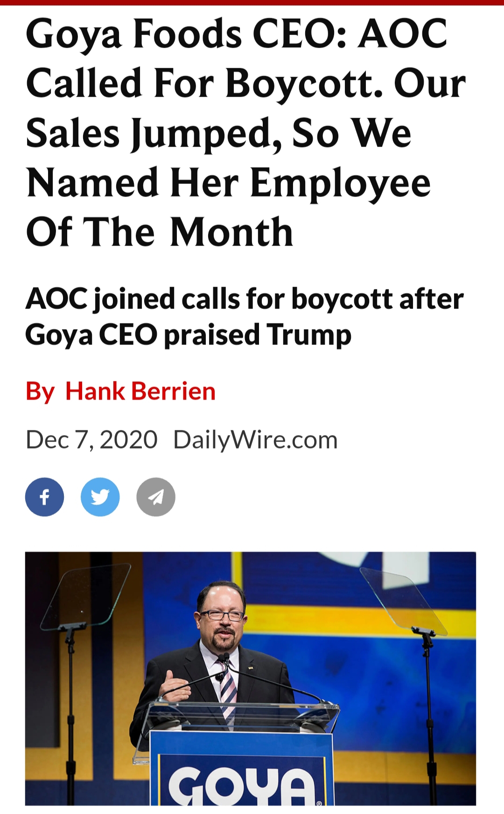This screenshot has height=814, width=504.
Task: Click the DailyWire.com source label
Action: pos(255,440)
